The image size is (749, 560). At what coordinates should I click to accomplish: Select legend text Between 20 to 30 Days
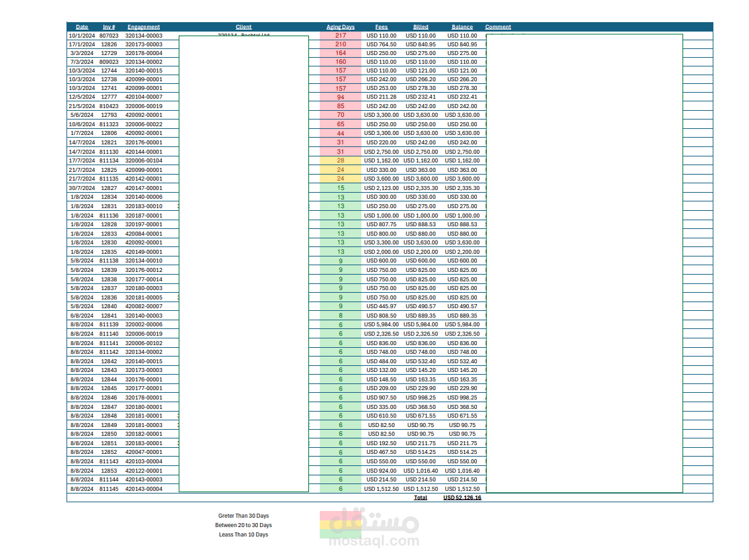(244, 525)
